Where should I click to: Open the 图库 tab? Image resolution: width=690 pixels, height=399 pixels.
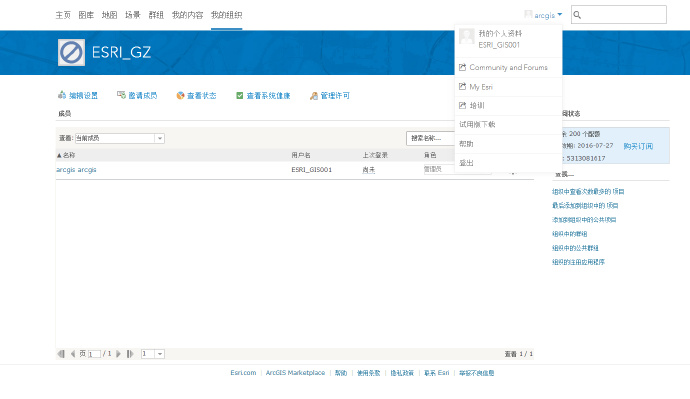[86, 15]
